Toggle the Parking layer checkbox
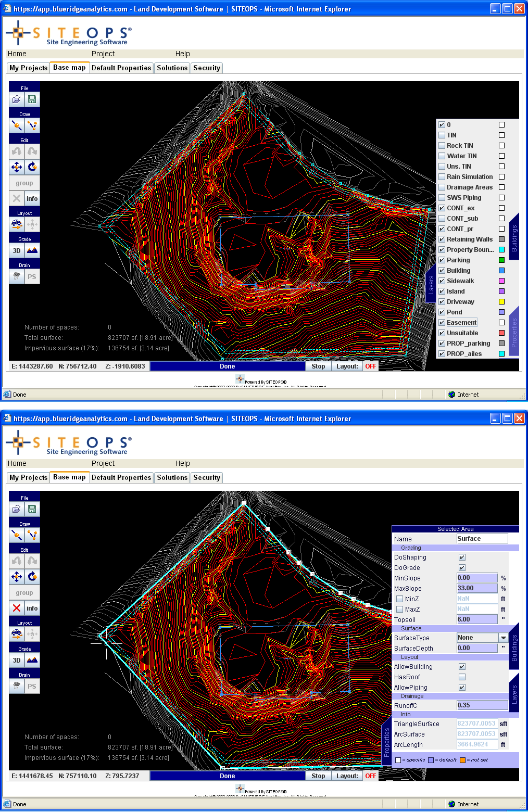Viewport: 528px width, 812px height. (442, 260)
